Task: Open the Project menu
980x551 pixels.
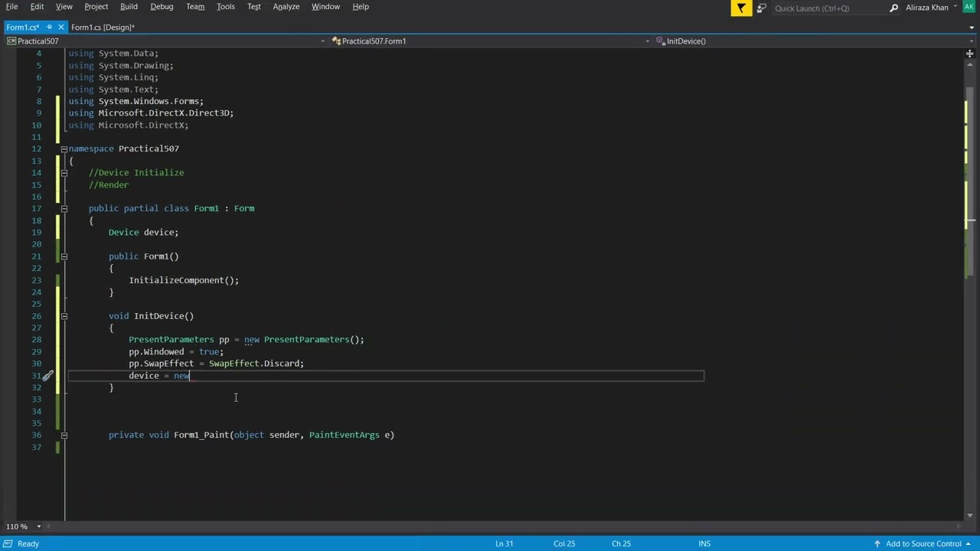Action: (x=96, y=7)
